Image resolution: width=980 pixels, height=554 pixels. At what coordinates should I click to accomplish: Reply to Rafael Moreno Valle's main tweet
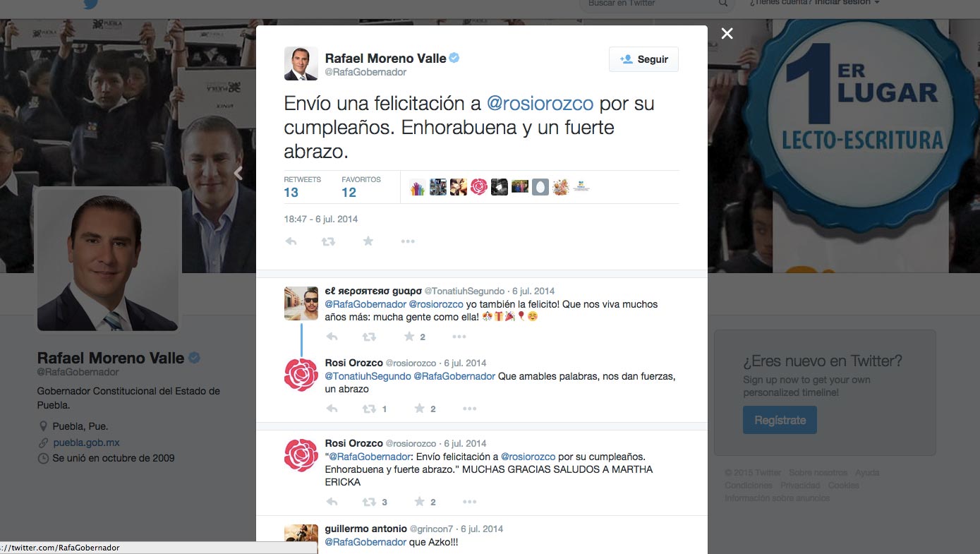pyautogui.click(x=291, y=241)
